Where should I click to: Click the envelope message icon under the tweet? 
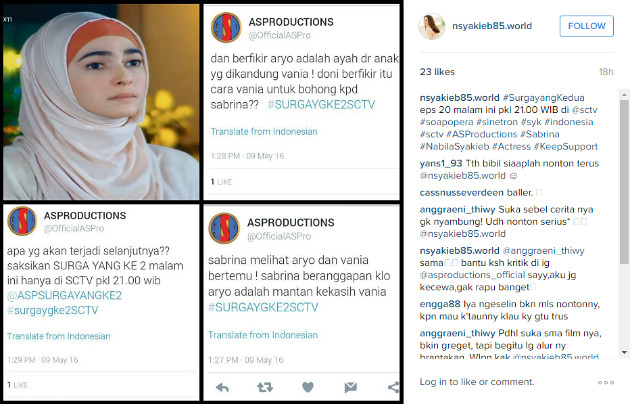[x=350, y=387]
